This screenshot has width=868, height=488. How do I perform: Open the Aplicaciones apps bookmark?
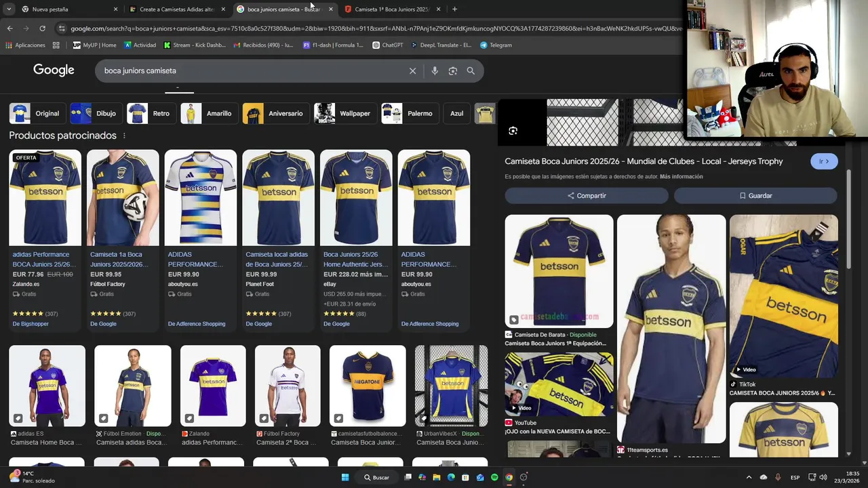[25, 45]
